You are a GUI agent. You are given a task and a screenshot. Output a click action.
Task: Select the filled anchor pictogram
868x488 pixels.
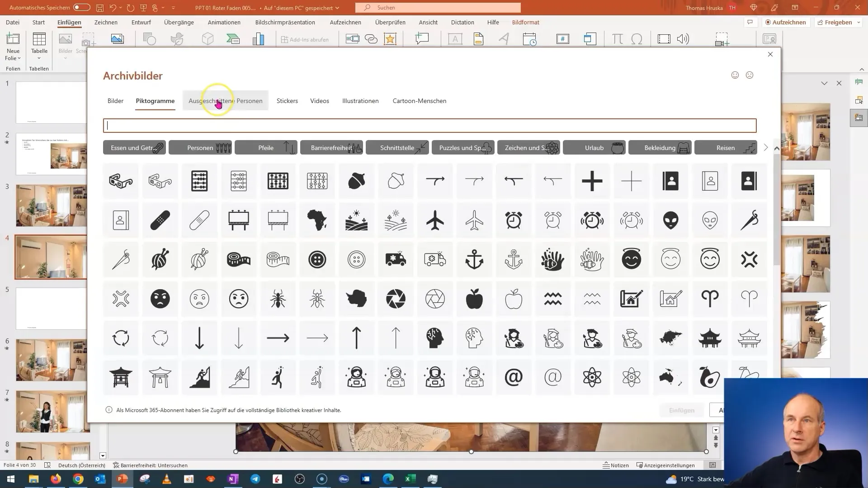point(474,259)
